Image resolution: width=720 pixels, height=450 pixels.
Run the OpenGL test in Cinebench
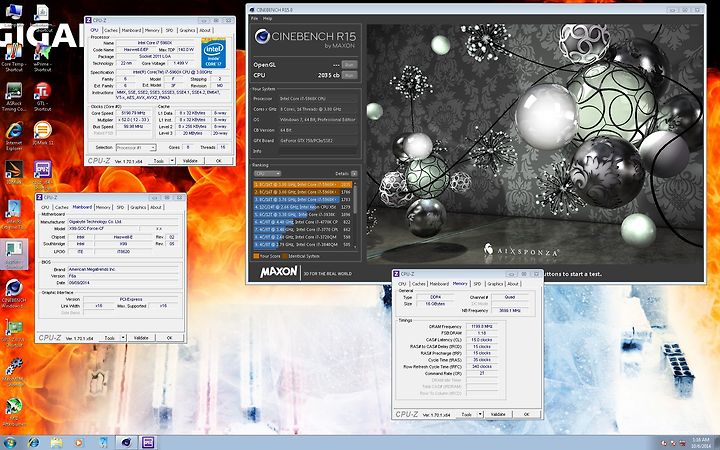tap(349, 65)
